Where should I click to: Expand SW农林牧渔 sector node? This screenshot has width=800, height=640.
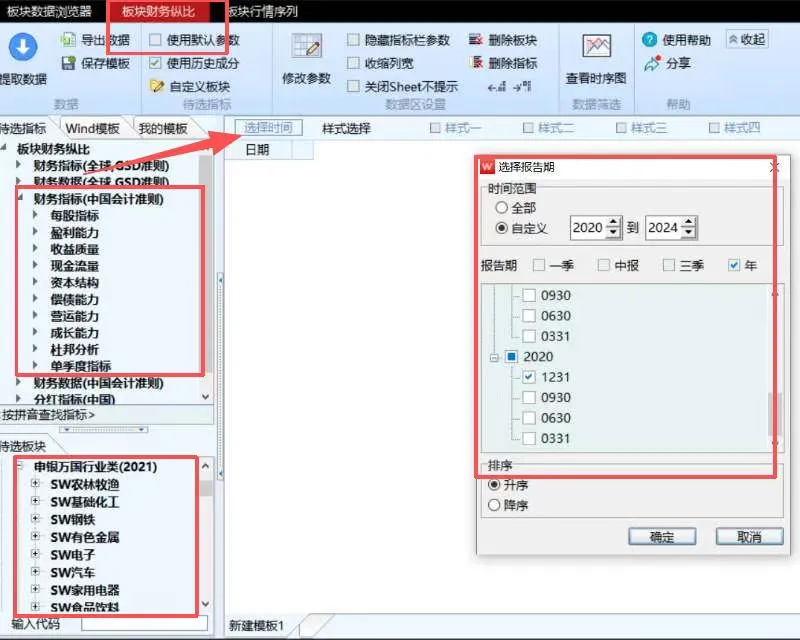point(35,483)
